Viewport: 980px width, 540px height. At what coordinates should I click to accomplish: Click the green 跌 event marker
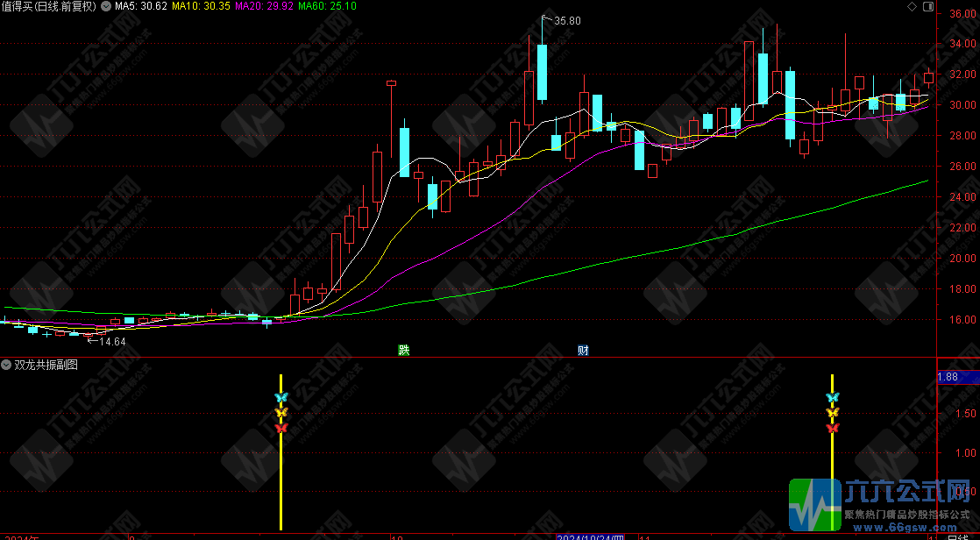click(x=403, y=350)
